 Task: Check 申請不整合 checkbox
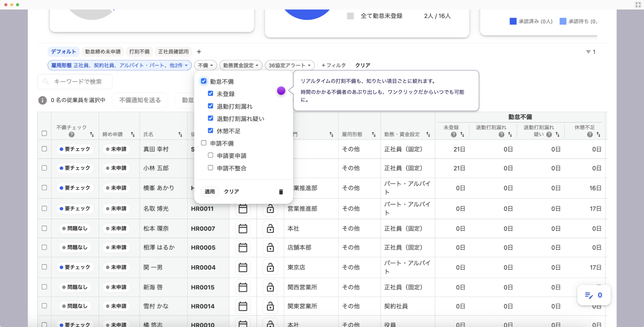(x=210, y=168)
